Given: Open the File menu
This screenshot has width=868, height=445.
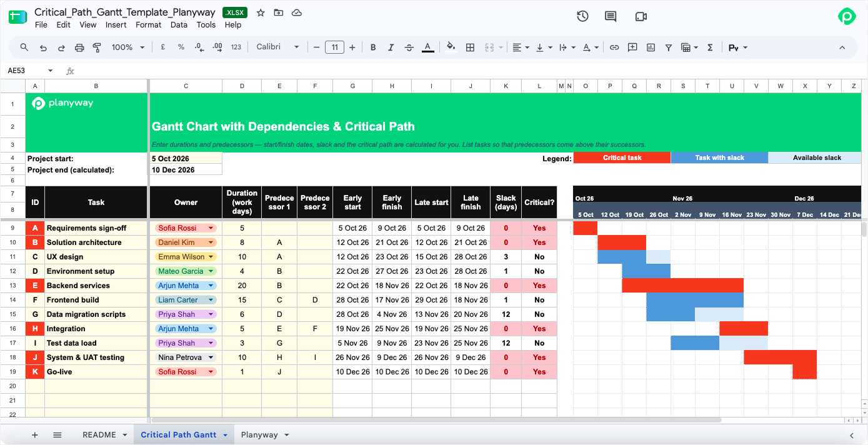Looking at the screenshot, I should click(x=41, y=25).
